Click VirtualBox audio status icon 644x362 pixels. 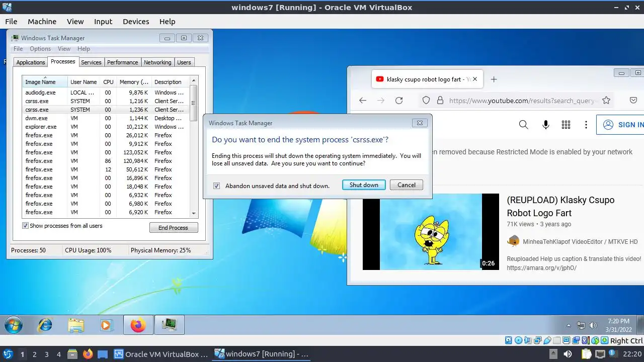528,340
